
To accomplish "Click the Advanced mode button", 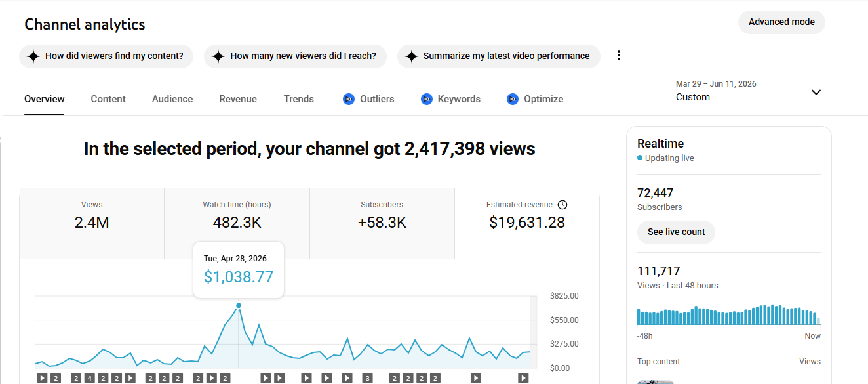I will [x=781, y=22].
